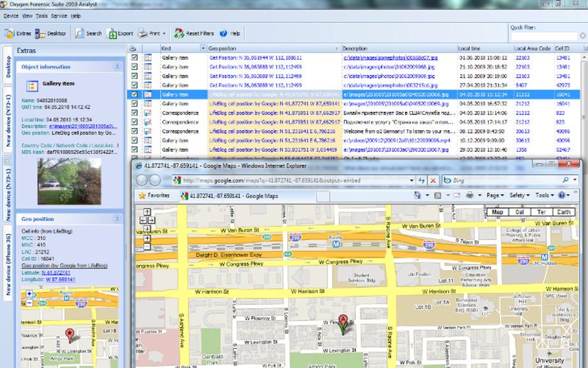Open the 00668c07.jpg description link
588x368 pixels.
pyautogui.click(x=391, y=58)
